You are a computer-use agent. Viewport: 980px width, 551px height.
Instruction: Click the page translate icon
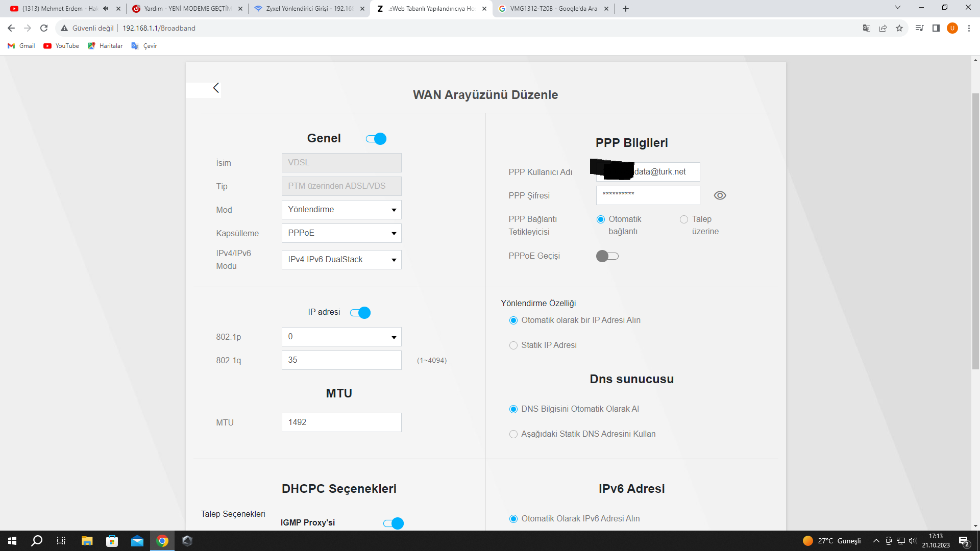866,28
